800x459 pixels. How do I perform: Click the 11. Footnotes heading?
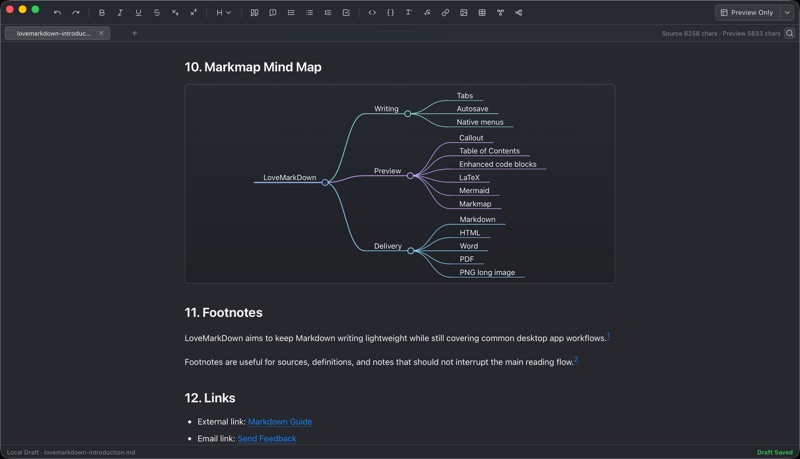pyautogui.click(x=223, y=313)
